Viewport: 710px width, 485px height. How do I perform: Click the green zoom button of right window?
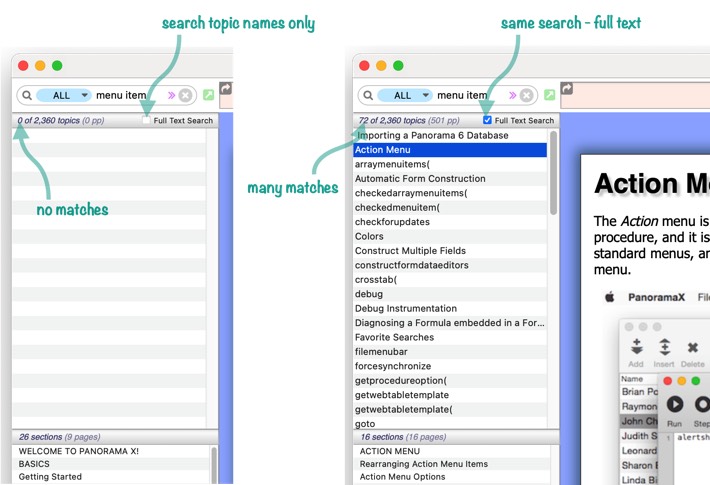pos(398,66)
